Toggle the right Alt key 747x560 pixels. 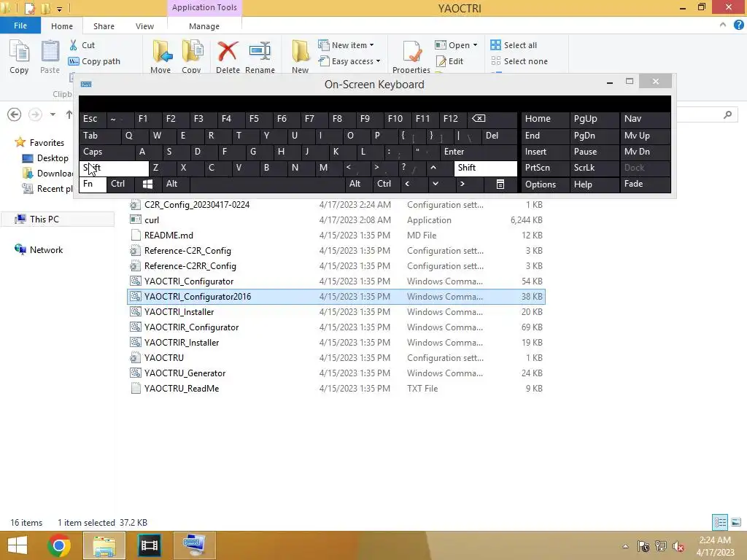pyautogui.click(x=357, y=184)
